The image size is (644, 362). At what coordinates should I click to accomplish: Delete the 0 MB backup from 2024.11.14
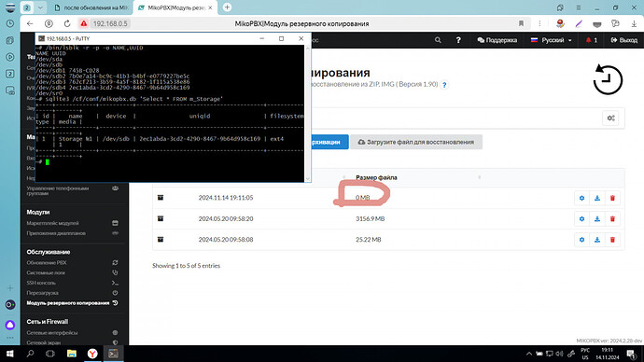(612, 198)
